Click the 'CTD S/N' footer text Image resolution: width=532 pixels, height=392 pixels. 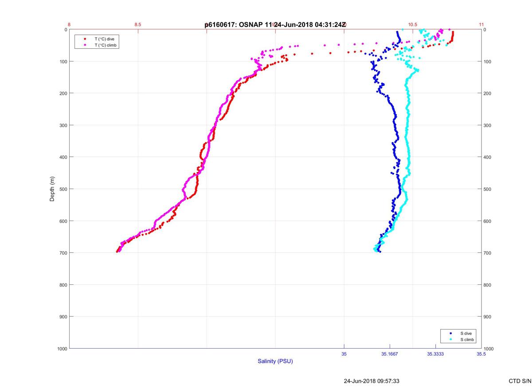click(520, 381)
